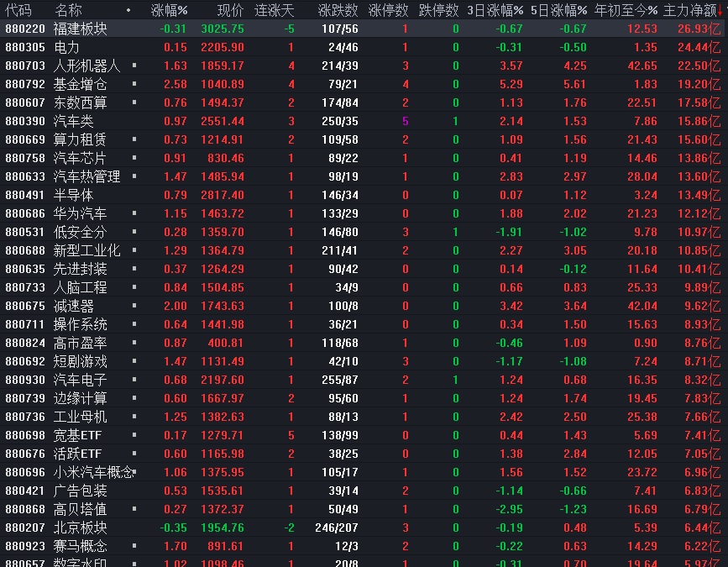
Task: Click price 2205.90 in 电力 row
Action: 223,47
